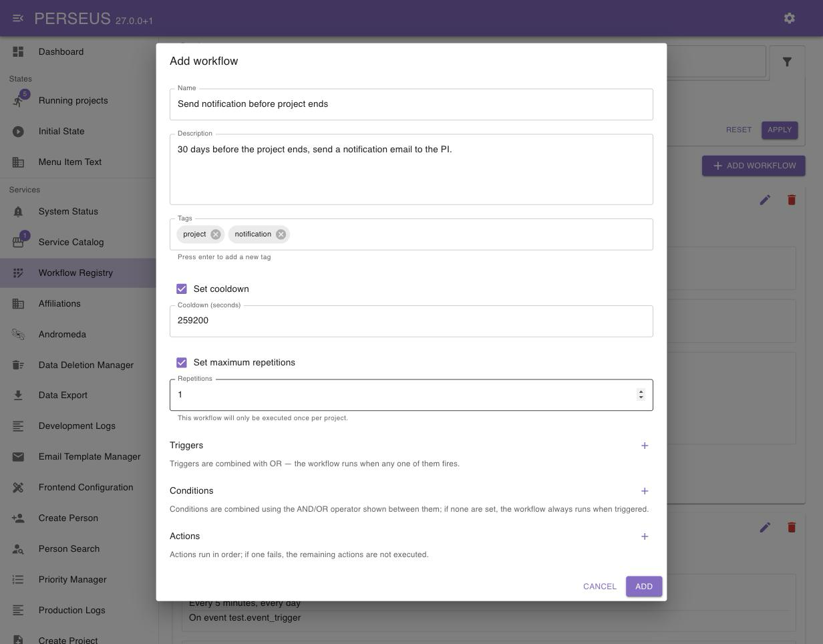Uncheck Set maximum repetitions checkbox
This screenshot has height=644, width=823.
tap(182, 363)
